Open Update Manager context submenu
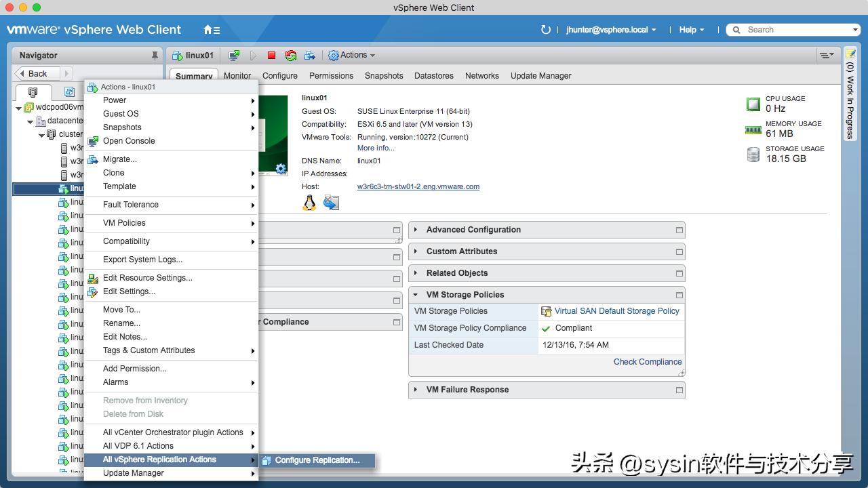868x488 pixels. [x=171, y=473]
